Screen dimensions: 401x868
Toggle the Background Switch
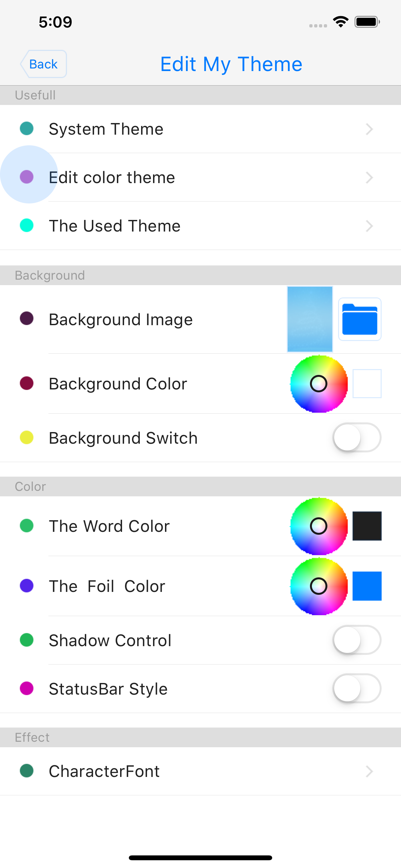tap(356, 437)
